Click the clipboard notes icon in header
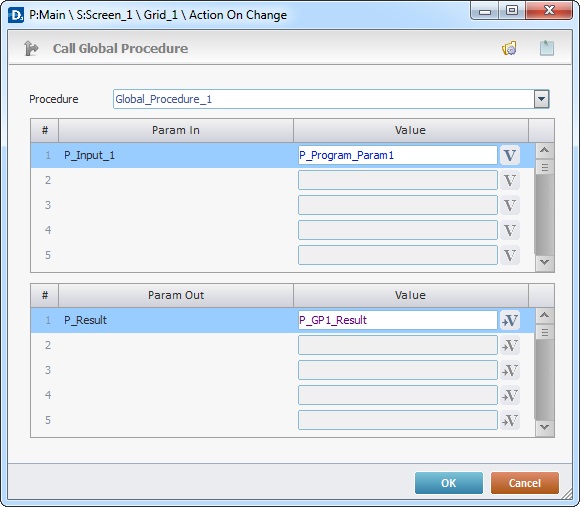Image resolution: width=580 pixels, height=507 pixels. coord(546,48)
